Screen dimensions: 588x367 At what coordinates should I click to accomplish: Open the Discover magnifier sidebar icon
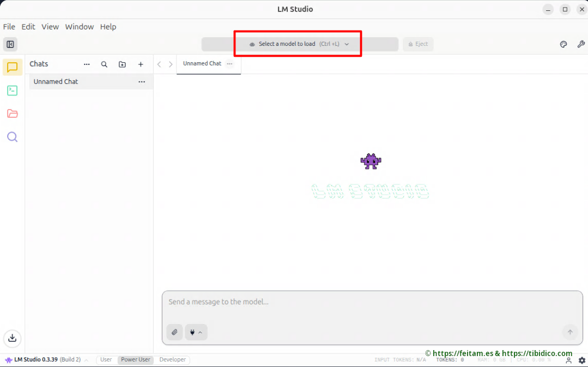pos(13,137)
